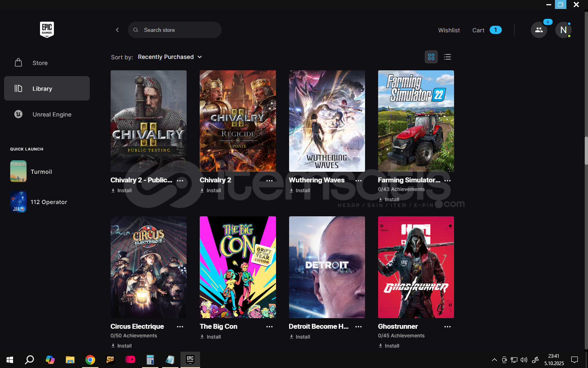Install Detroit Become Human
588x368 pixels.
[300, 337]
